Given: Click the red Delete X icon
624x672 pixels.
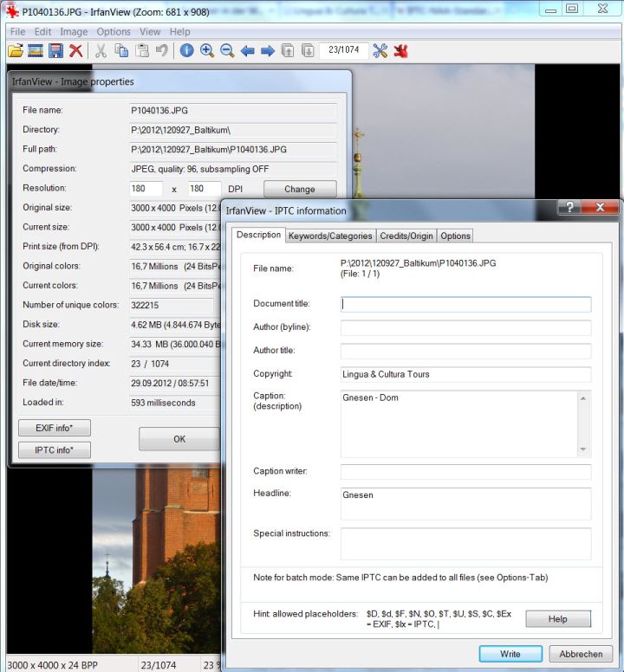Looking at the screenshot, I should 76,50.
